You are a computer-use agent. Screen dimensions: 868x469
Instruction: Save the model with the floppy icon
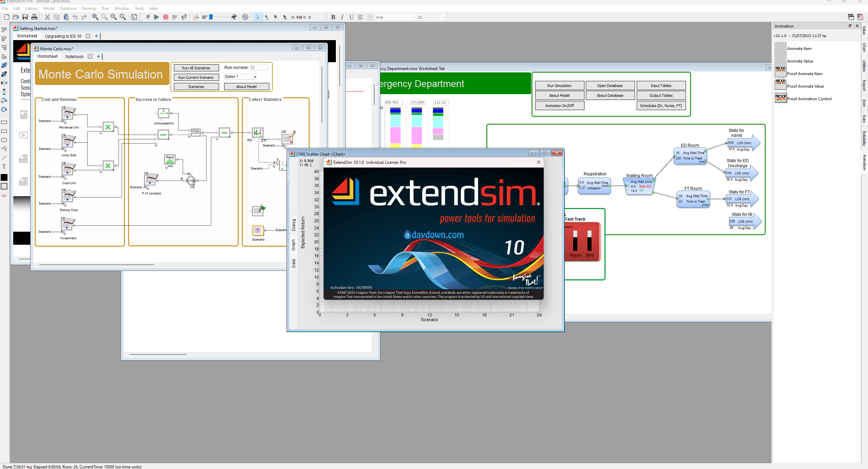click(x=25, y=17)
